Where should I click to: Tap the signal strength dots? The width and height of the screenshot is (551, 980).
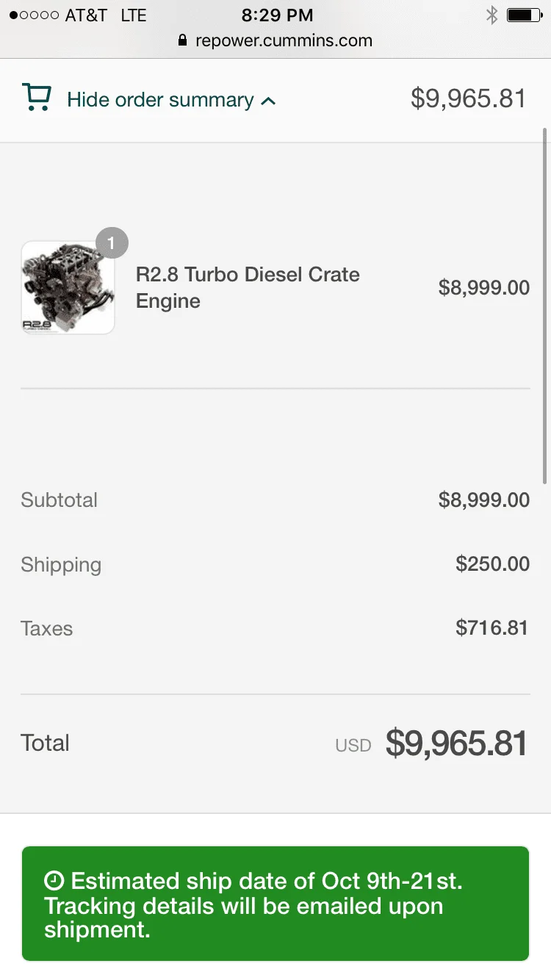pyautogui.click(x=34, y=15)
